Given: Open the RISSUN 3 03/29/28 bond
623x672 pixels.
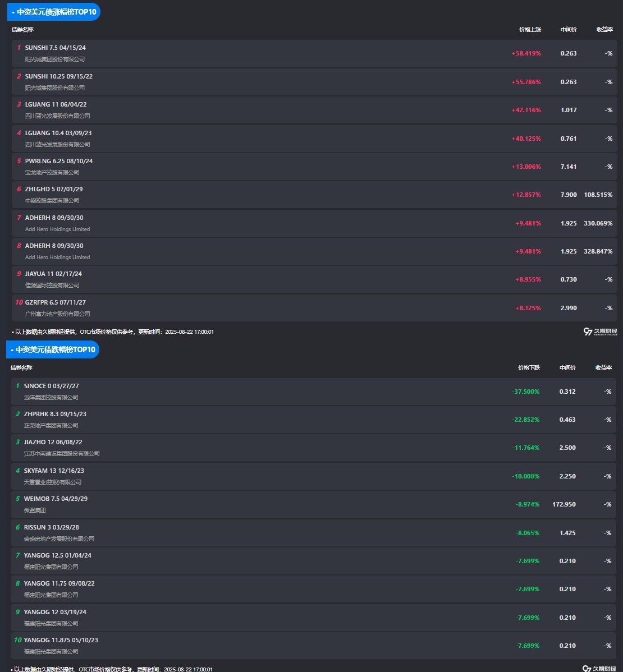Looking at the screenshot, I should 52,528.
